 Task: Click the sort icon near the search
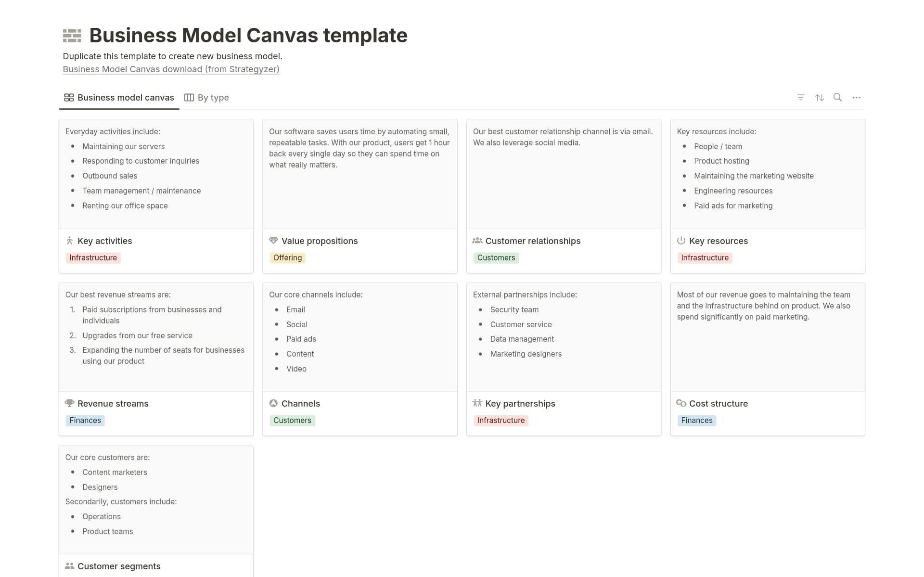(820, 97)
